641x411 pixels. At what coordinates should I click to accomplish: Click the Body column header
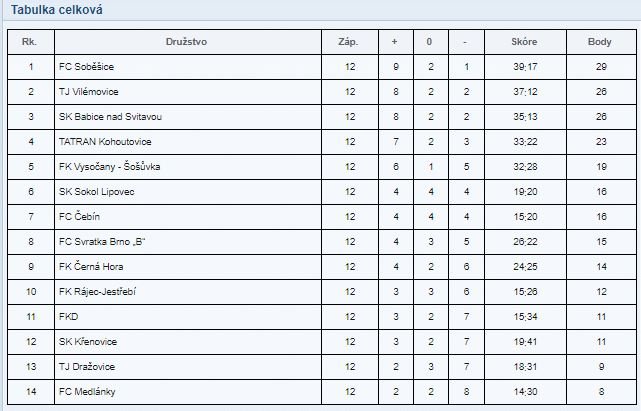(x=600, y=42)
